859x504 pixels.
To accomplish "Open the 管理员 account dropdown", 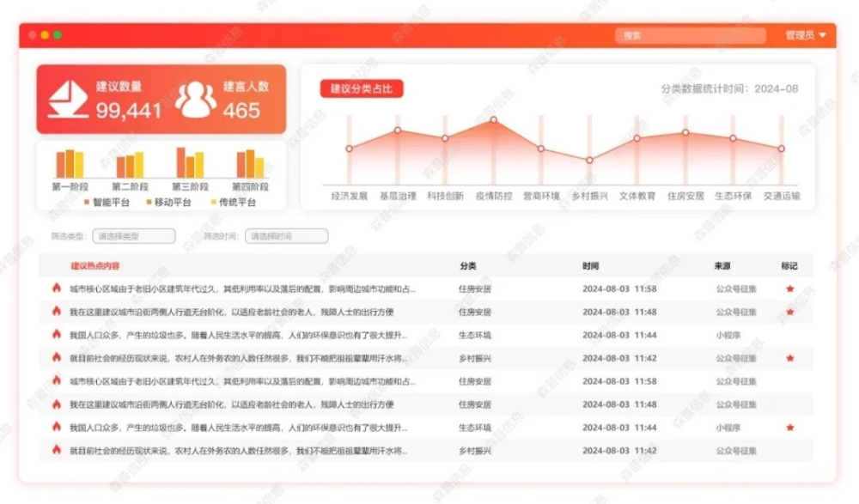I will pos(805,35).
